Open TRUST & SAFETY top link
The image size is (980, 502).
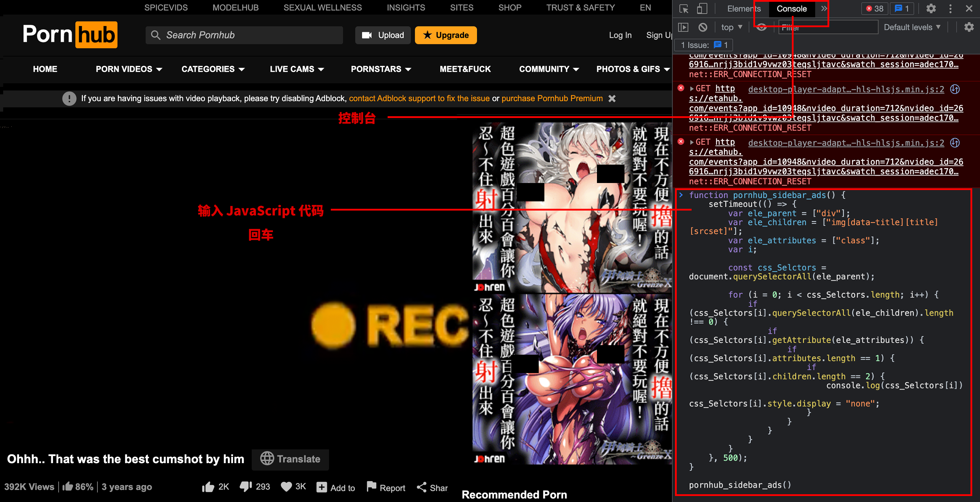pos(580,8)
